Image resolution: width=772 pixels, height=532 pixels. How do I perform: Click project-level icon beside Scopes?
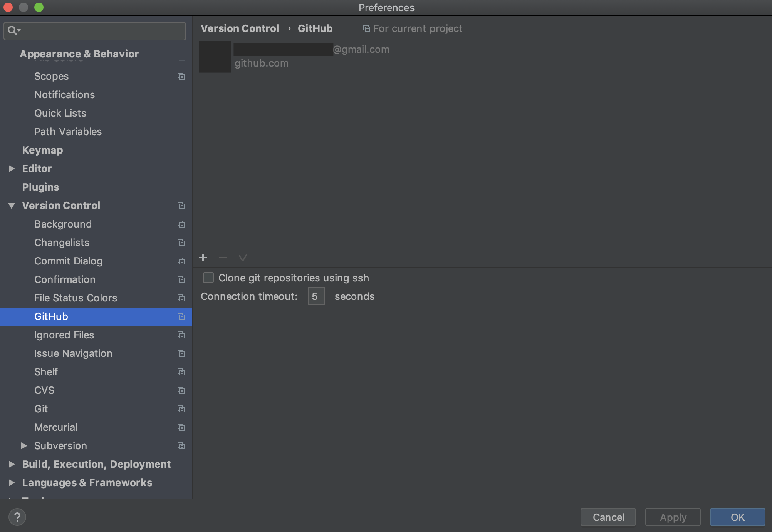[x=181, y=76]
